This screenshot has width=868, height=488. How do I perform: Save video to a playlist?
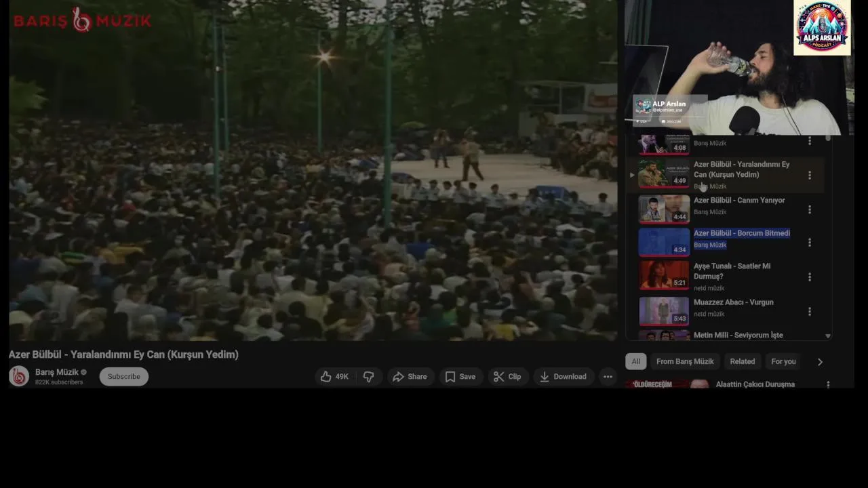point(460,377)
